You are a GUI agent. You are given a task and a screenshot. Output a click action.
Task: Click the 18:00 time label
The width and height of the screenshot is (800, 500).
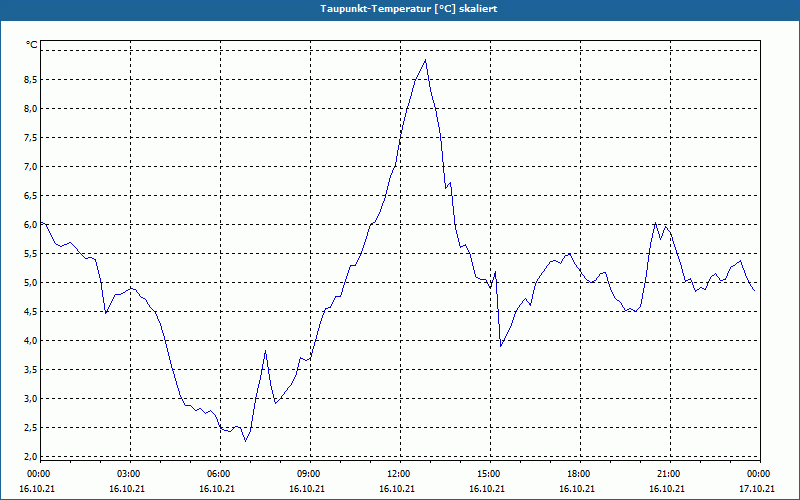[x=580, y=474]
